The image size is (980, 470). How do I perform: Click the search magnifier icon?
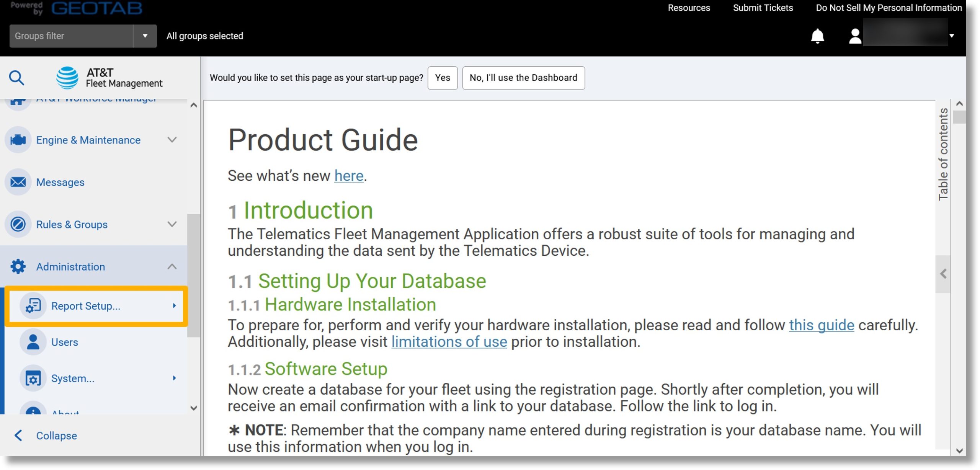[18, 77]
